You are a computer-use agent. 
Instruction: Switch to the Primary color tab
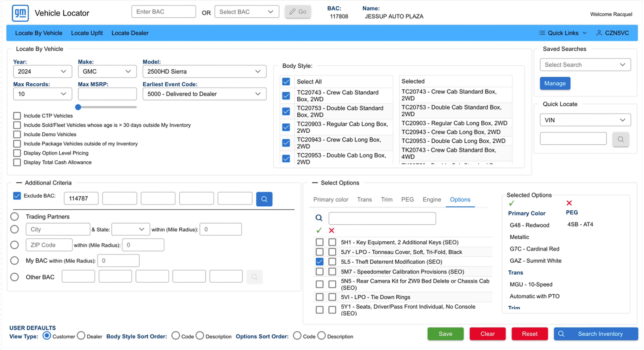[x=331, y=199]
